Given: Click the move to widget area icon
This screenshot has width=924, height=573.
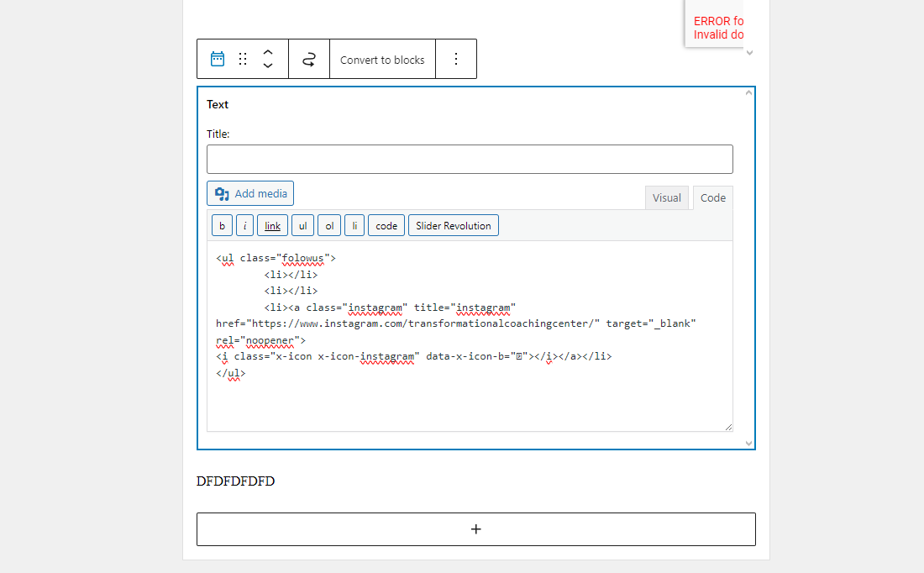Looking at the screenshot, I should pyautogui.click(x=309, y=59).
